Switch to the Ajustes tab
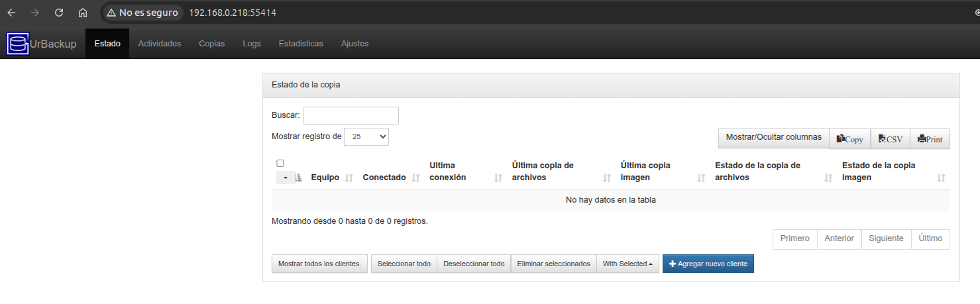Screen dimensions: 980x304 point(354,44)
